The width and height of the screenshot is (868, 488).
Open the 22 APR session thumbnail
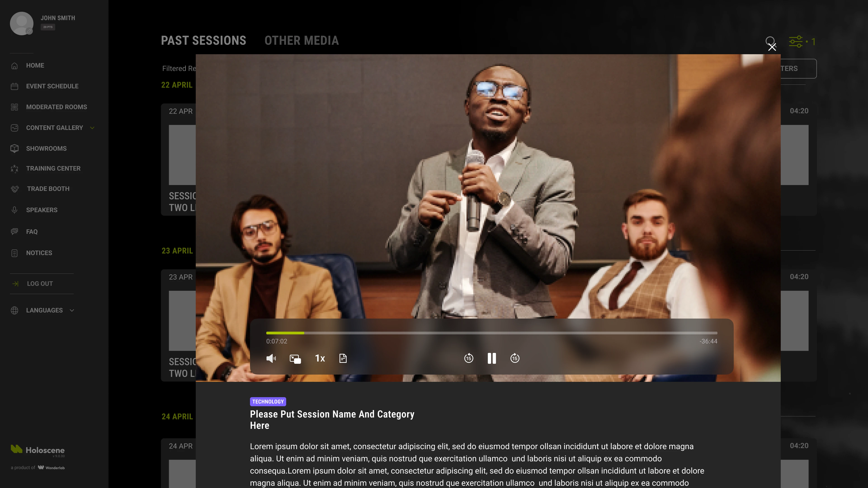(182, 155)
